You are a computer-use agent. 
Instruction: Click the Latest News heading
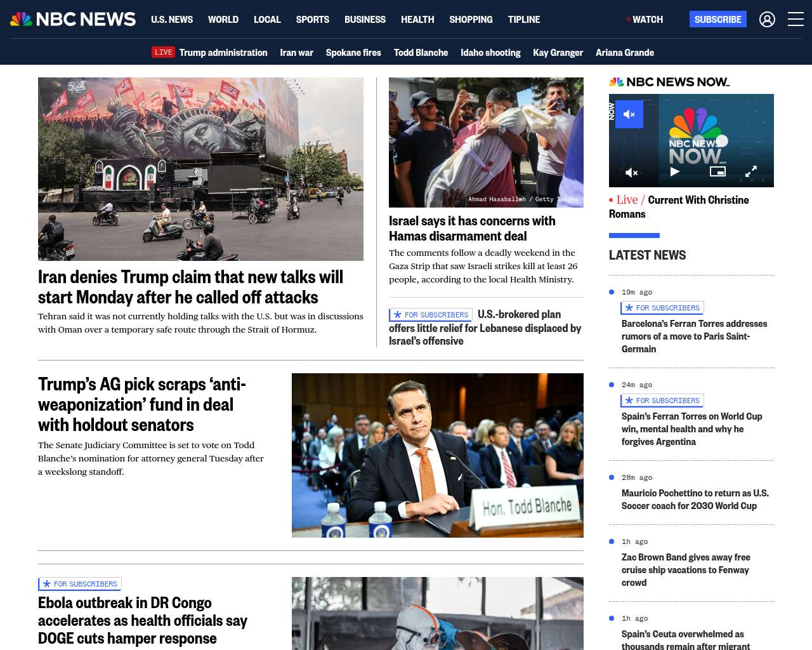(x=647, y=255)
